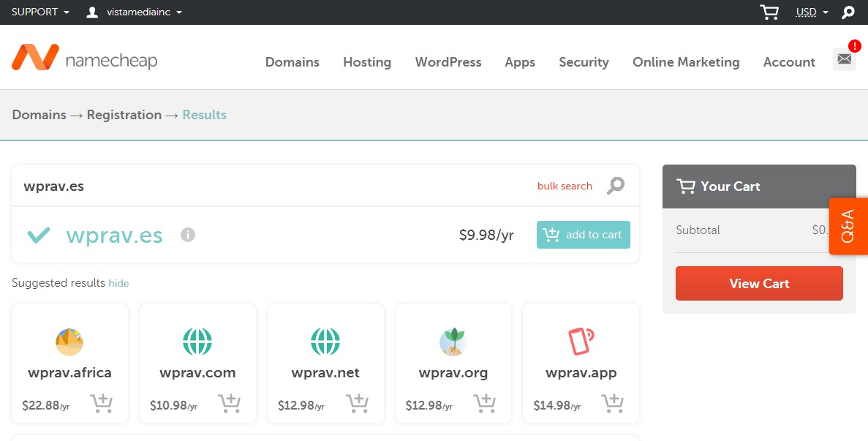Viewport: 868px width, 441px height.
Task: Click the bulk search link
Action: point(565,186)
